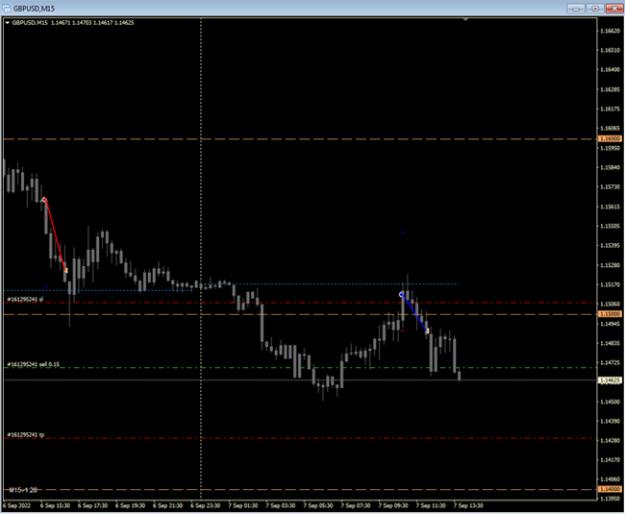
Task: Click the chart shift triangle marker at top
Action: coord(465,19)
